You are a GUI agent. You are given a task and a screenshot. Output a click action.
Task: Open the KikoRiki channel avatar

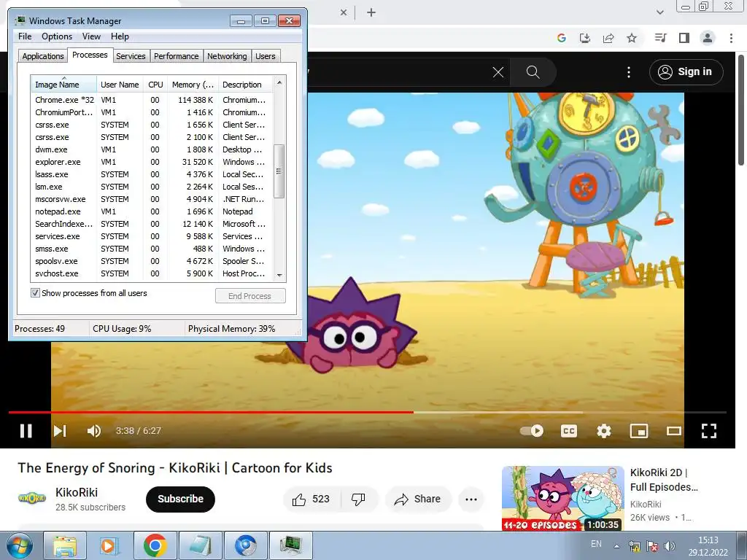pyautogui.click(x=32, y=498)
